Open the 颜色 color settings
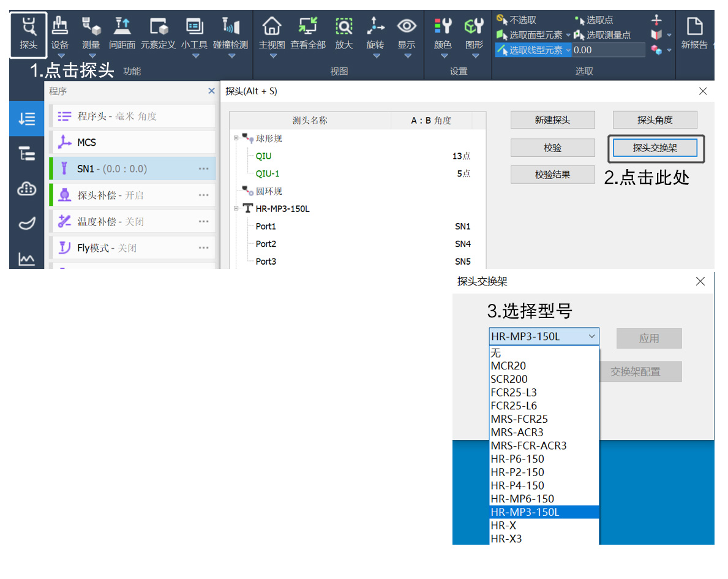728x579 pixels. pyautogui.click(x=443, y=34)
